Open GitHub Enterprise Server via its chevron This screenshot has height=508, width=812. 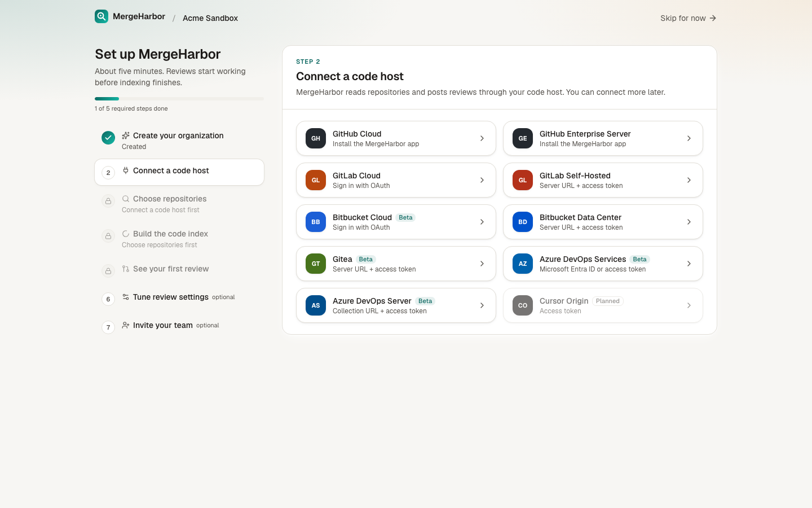(689, 138)
